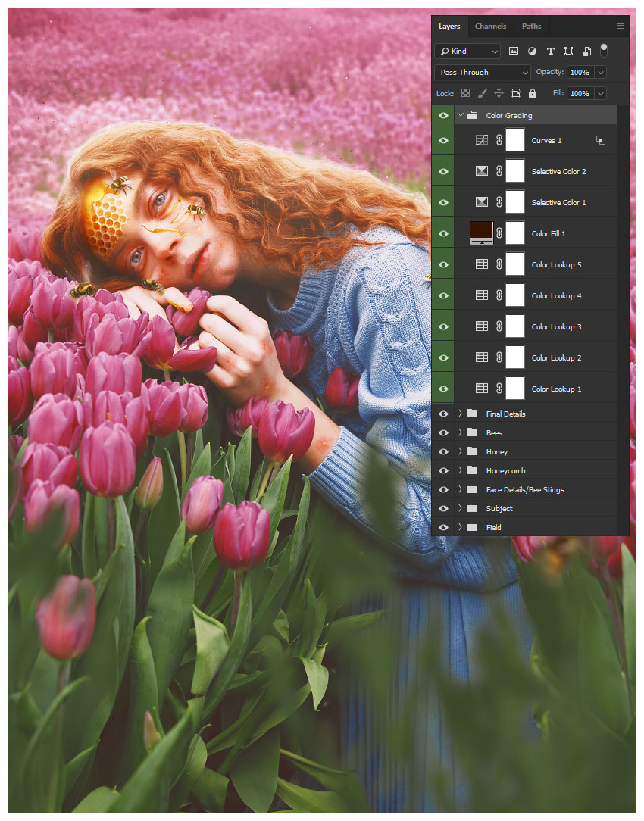The image size is (644, 821).
Task: Switch to the Layers tab
Action: [x=449, y=27]
